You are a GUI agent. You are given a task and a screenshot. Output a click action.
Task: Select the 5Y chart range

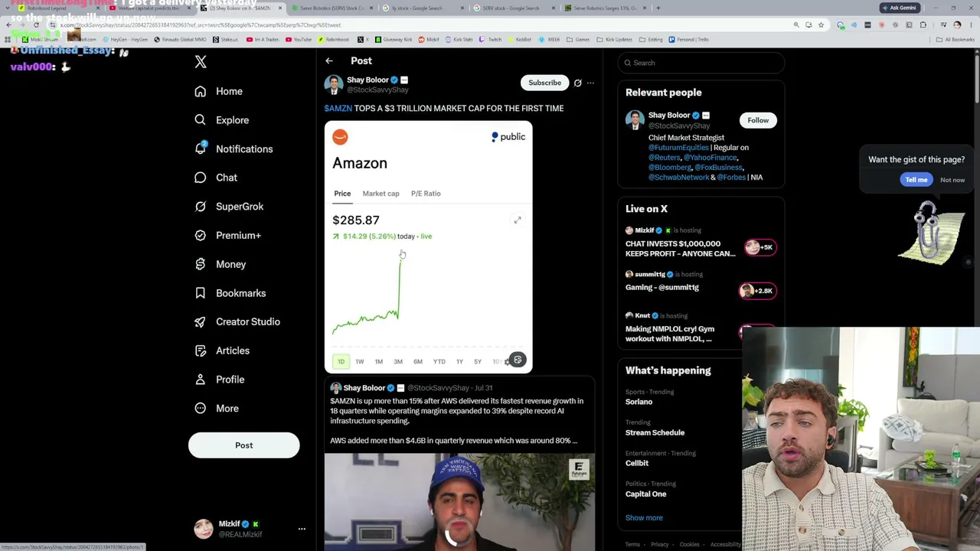point(478,361)
